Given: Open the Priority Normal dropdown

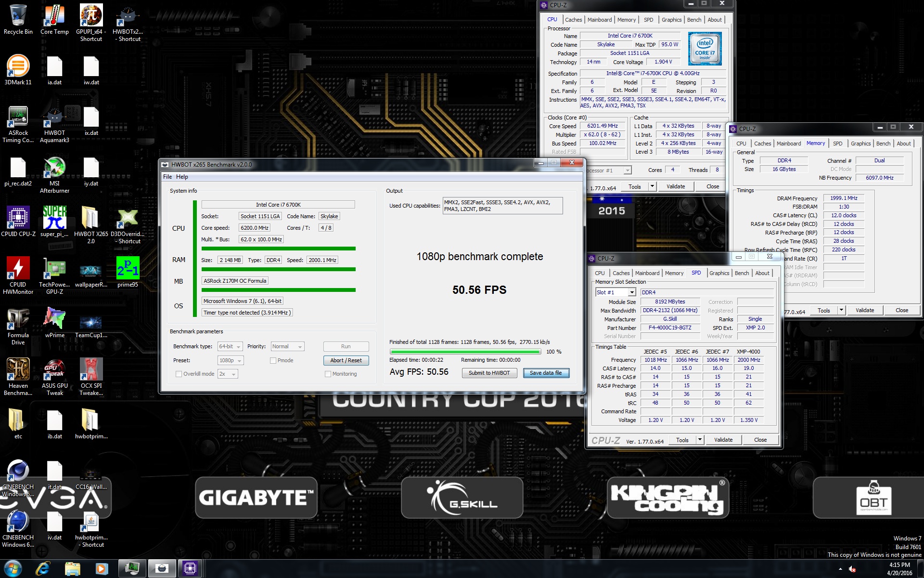Looking at the screenshot, I should (287, 346).
